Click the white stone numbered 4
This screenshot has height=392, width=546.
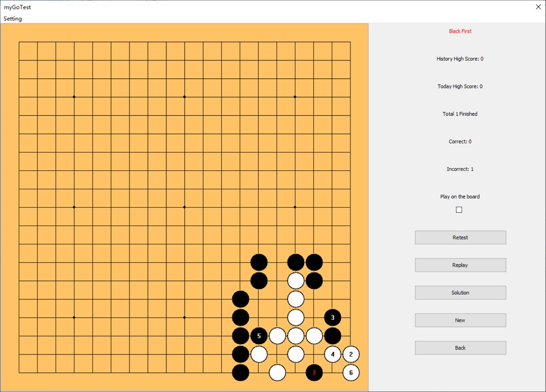coord(333,354)
